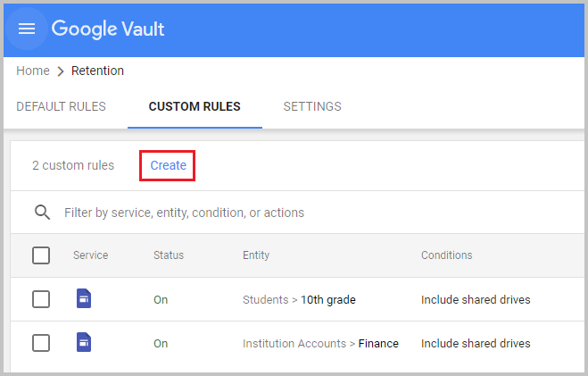The image size is (588, 376).
Task: Select the Students 10th grade rule checkbox
Action: 41,299
